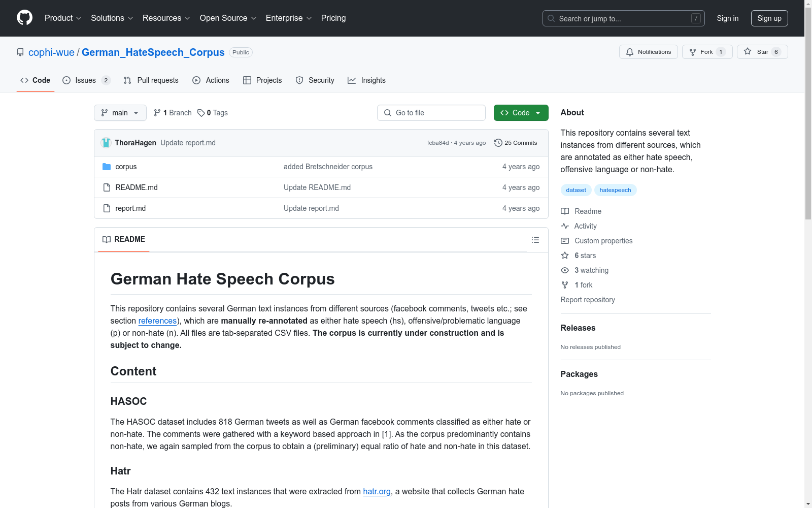The image size is (812, 508).
Task: Open the main branch selector dropdown
Action: pyautogui.click(x=120, y=113)
